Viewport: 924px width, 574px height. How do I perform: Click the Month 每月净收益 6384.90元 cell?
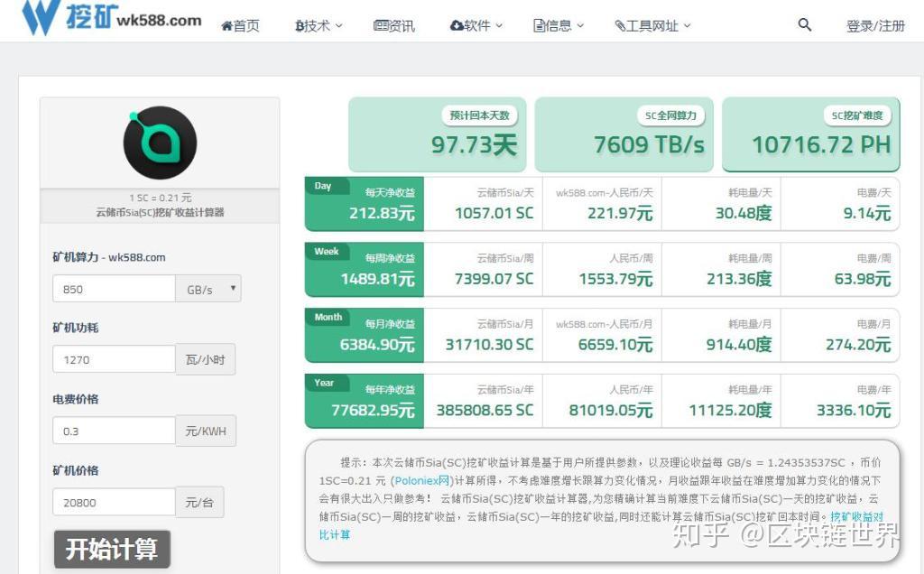tap(365, 336)
